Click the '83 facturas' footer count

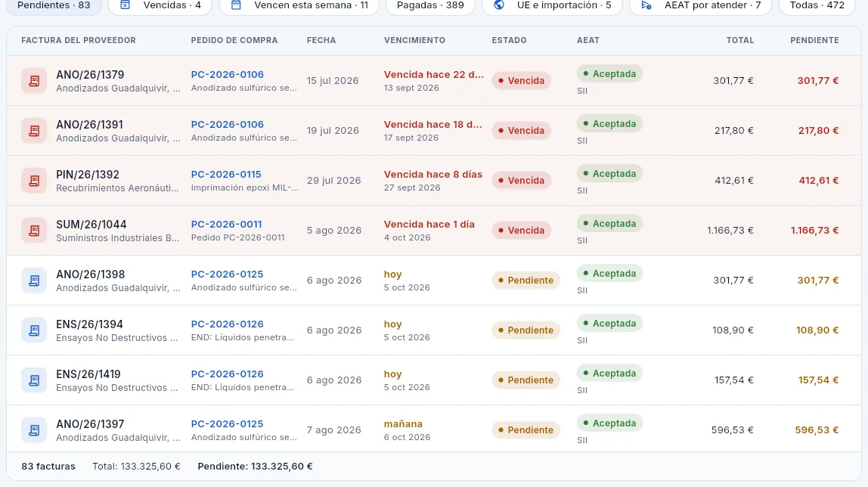pyautogui.click(x=48, y=467)
